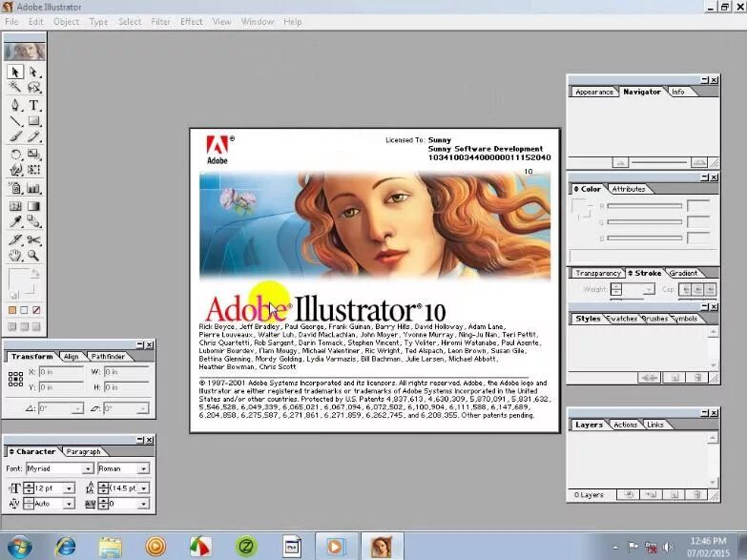Open the Effect menu
The image size is (747, 560).
(x=191, y=21)
